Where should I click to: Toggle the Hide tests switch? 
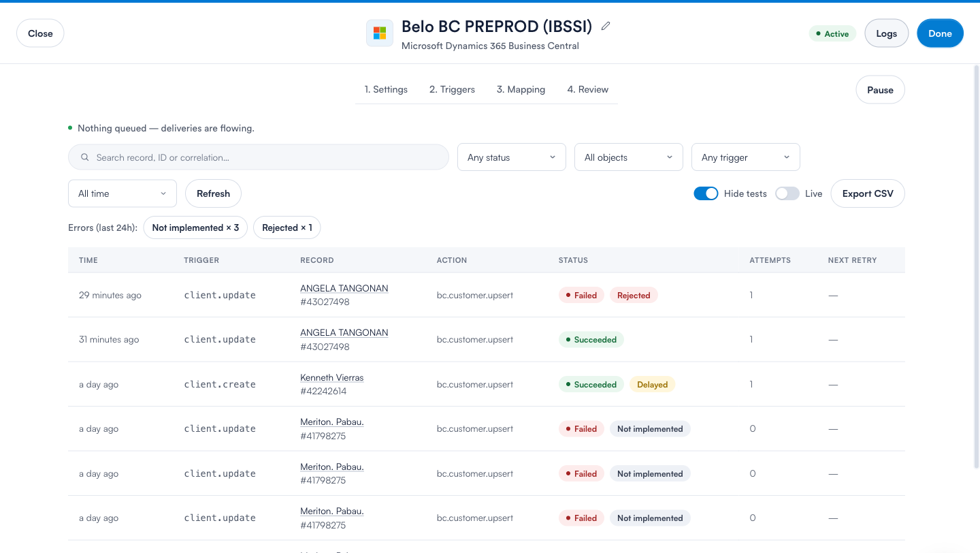pos(706,193)
